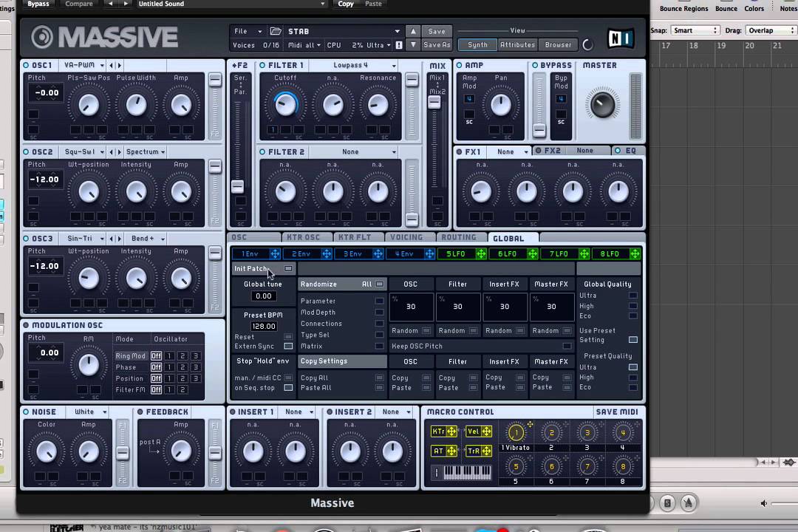Switch to the KTR OSC tab
The height and width of the screenshot is (532, 798).
307,237
